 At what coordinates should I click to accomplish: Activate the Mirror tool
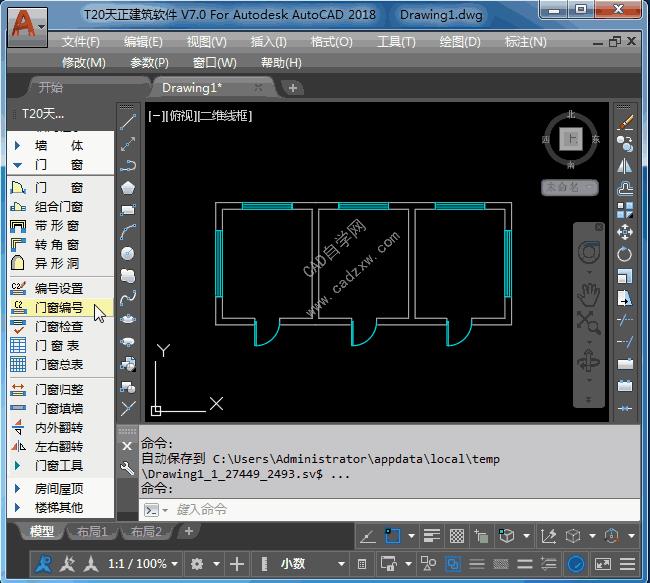pos(625,166)
